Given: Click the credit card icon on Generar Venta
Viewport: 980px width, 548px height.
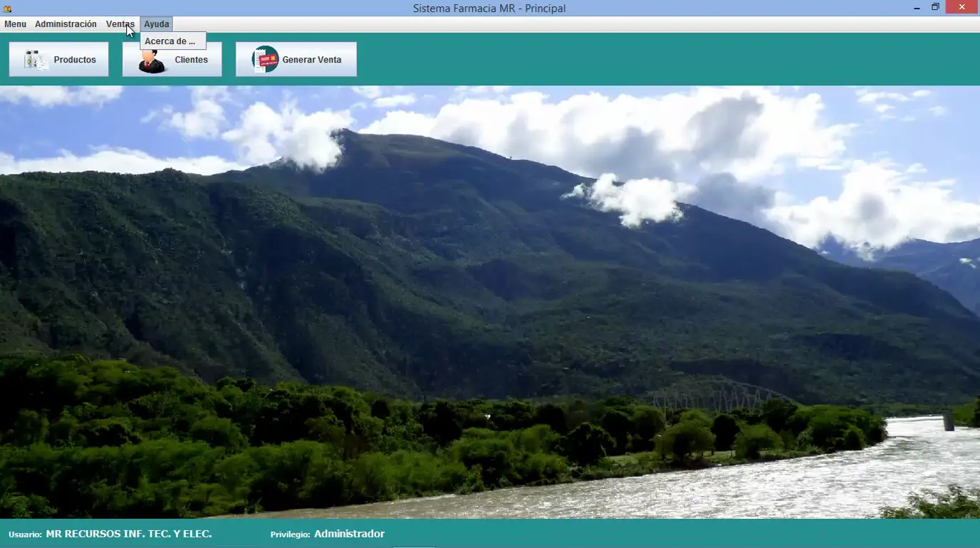Looking at the screenshot, I should (265, 60).
